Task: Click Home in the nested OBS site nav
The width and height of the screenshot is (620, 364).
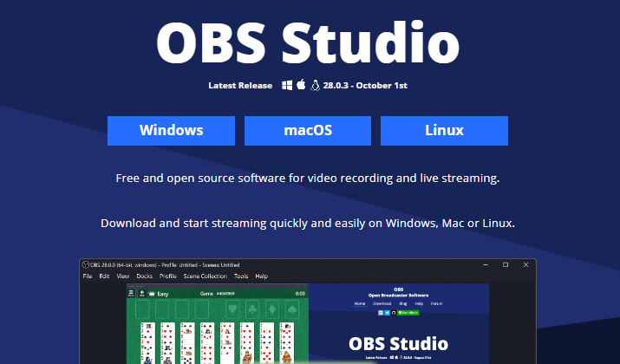Action: [x=359, y=303]
